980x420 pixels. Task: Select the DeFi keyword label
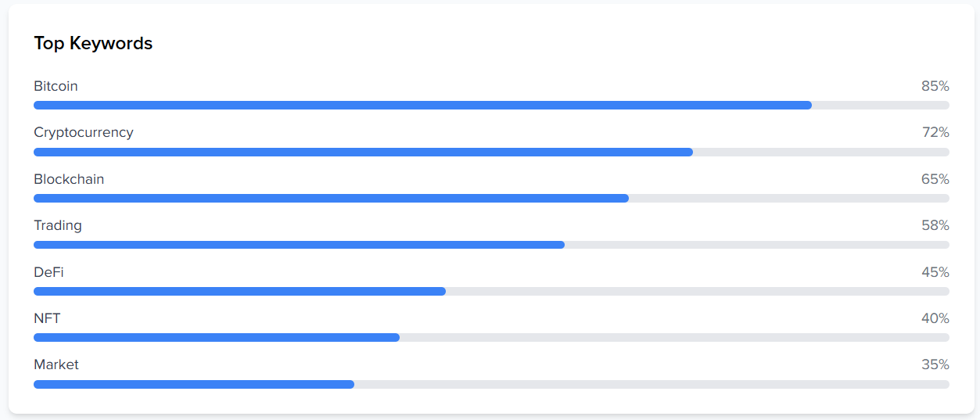pos(48,272)
